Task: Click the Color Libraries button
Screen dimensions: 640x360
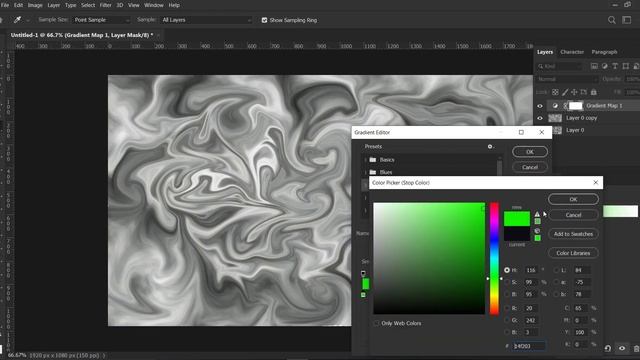Action: tap(573, 253)
